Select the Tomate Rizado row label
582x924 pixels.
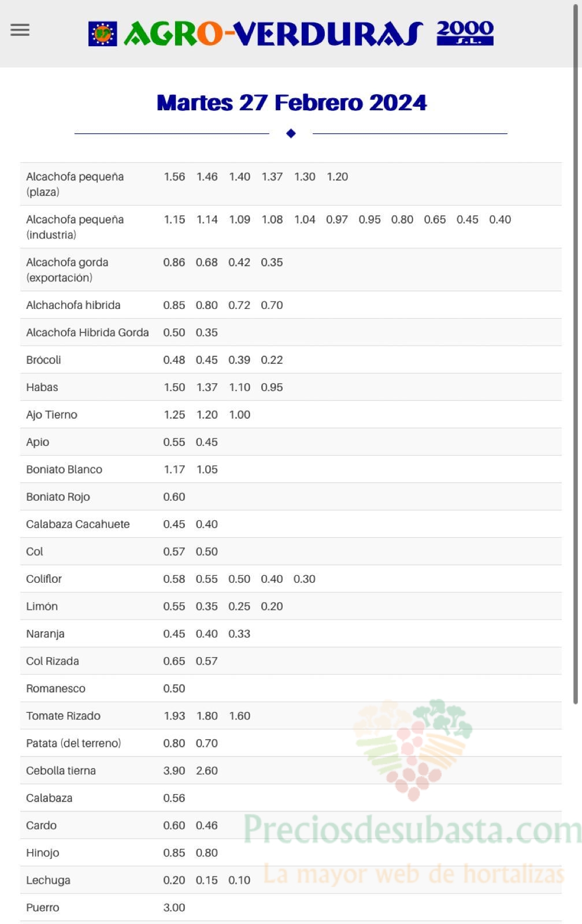63,716
